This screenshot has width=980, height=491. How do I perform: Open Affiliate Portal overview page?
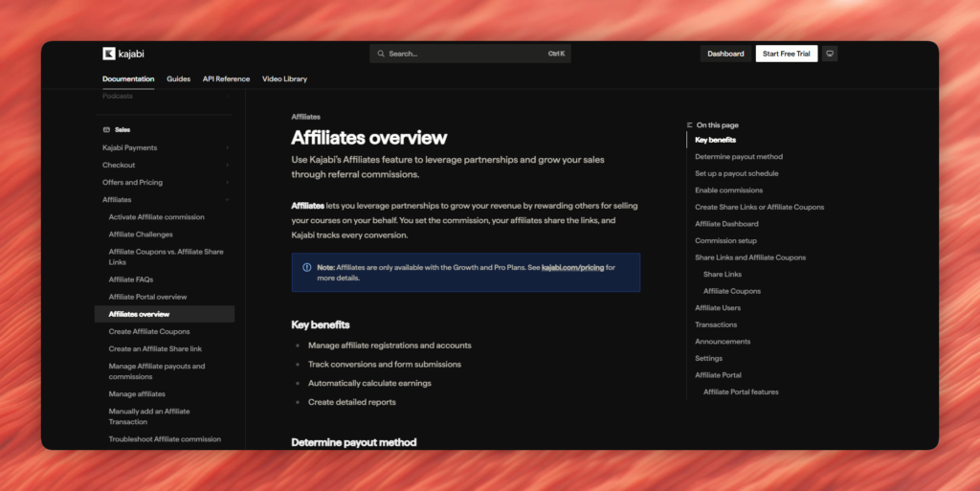pos(147,297)
